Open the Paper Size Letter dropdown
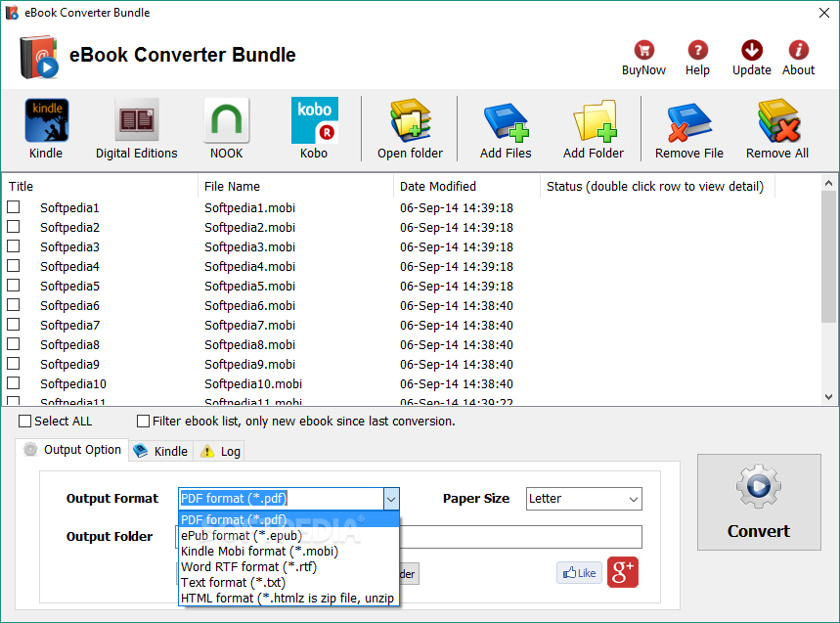840x623 pixels. pos(584,499)
